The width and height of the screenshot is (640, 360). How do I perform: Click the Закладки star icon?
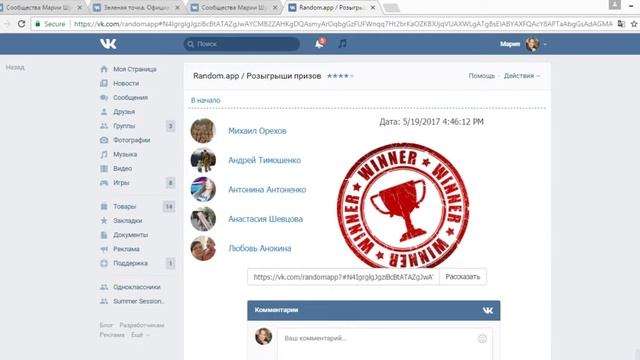(x=104, y=220)
